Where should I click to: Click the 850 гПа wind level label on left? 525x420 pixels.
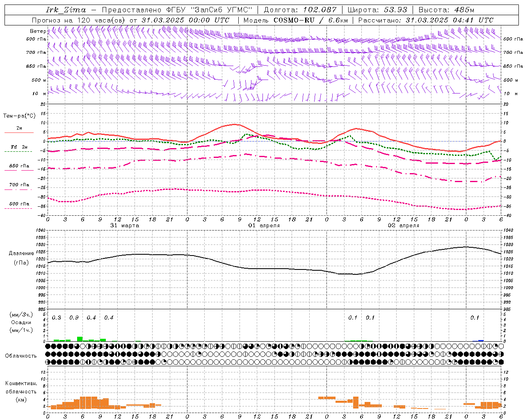coord(36,66)
